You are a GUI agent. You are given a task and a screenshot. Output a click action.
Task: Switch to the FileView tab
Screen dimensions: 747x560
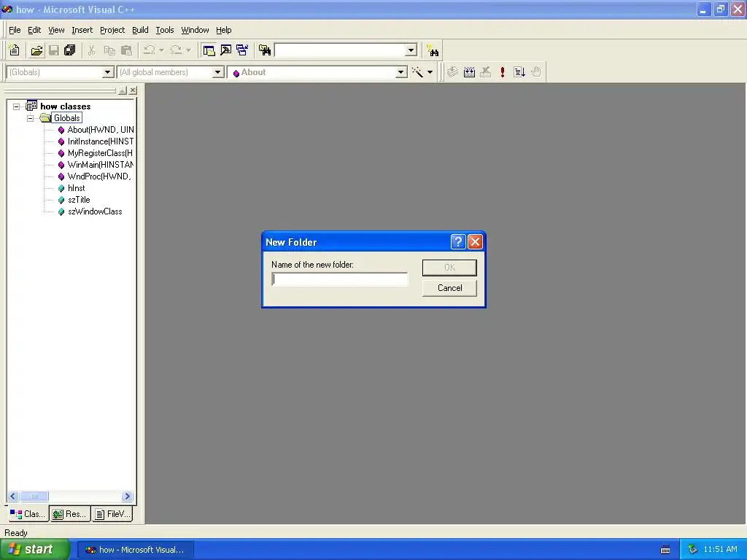[112, 514]
